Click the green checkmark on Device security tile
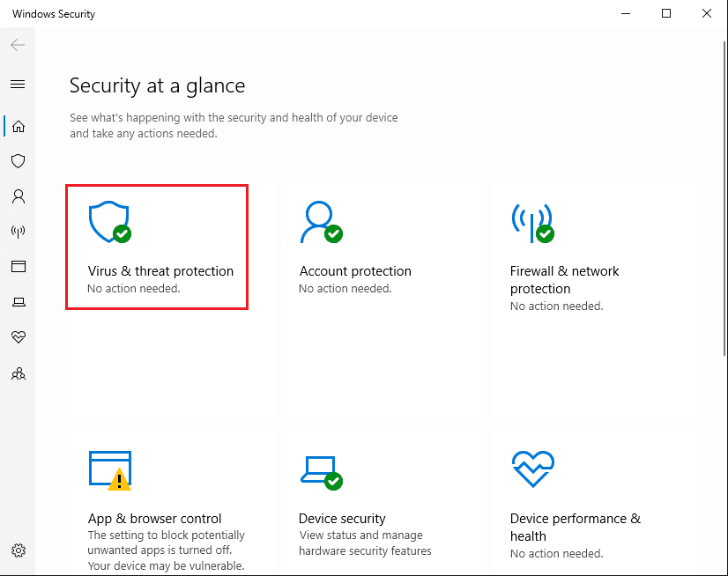The height and width of the screenshot is (576, 728). (x=333, y=482)
